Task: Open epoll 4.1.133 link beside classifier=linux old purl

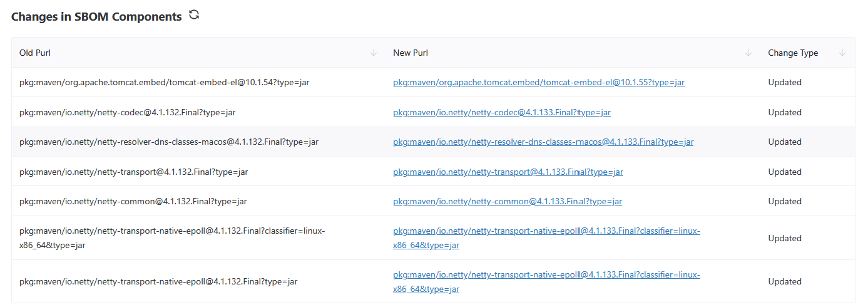Action: [546, 238]
